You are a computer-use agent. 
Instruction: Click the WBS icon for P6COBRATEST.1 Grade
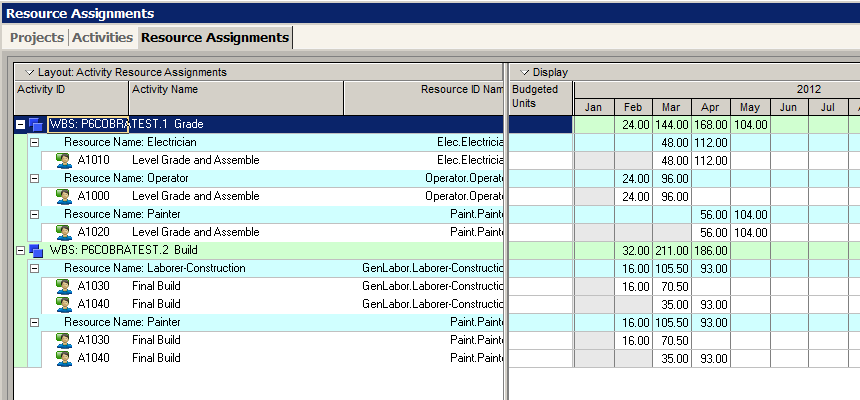36,125
